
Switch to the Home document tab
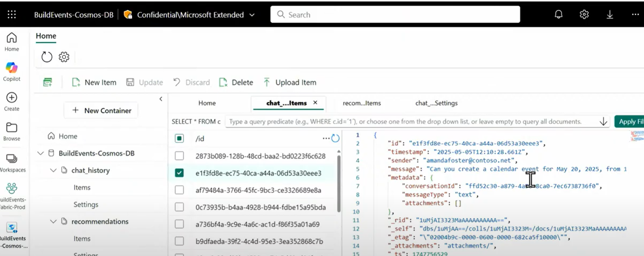point(207,103)
